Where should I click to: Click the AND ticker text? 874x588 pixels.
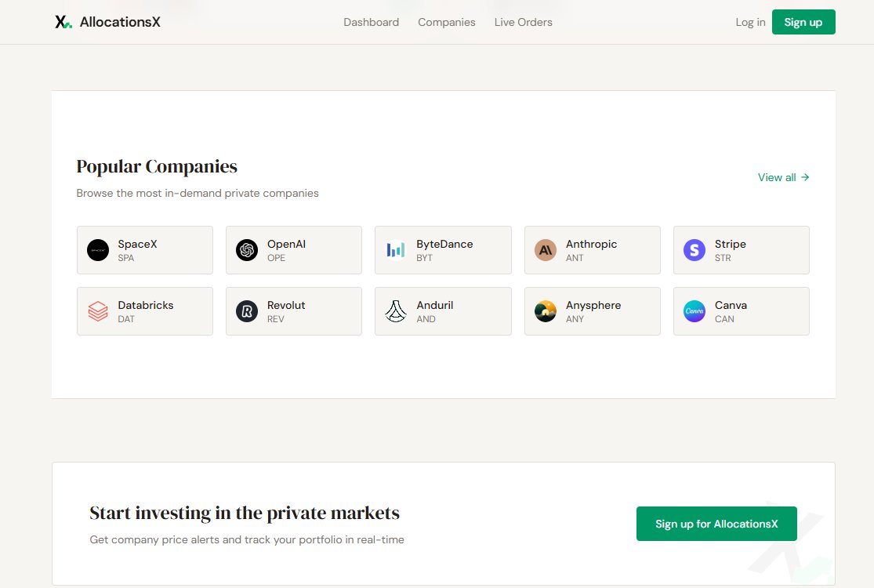(x=426, y=319)
